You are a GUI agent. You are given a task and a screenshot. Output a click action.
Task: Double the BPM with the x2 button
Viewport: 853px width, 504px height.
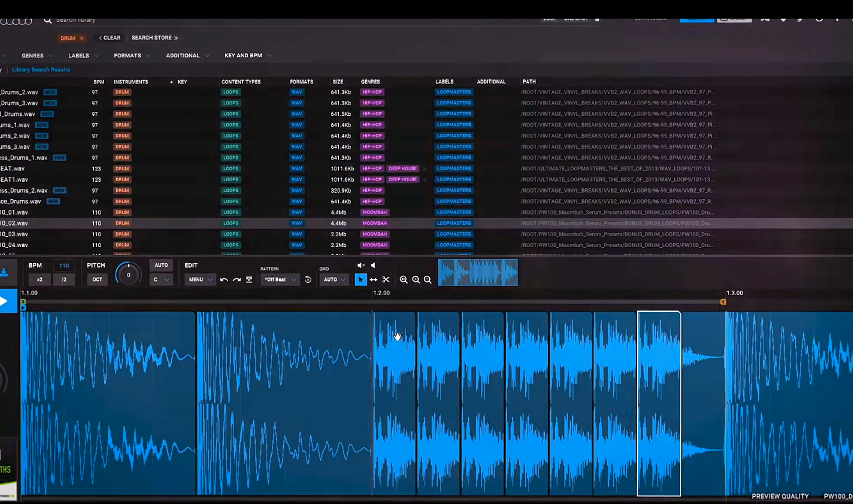coord(40,280)
